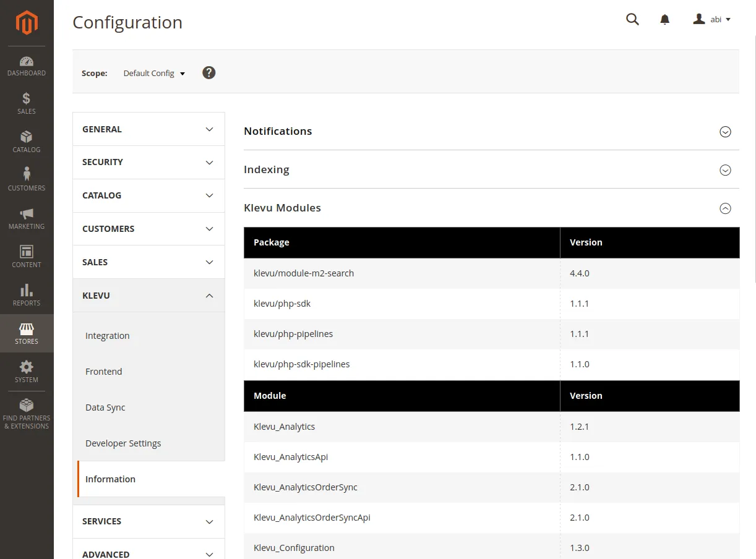Open the notifications bell icon

tap(665, 19)
